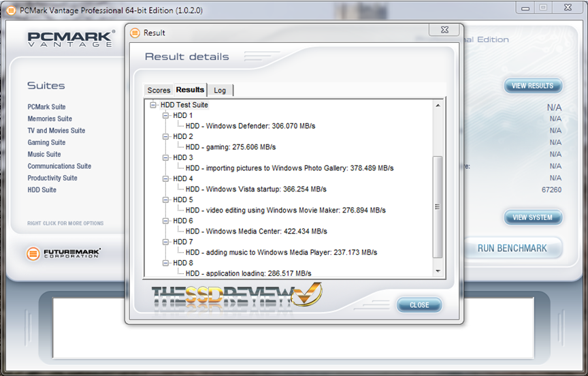Click the Futuremark Corporation logo
This screenshot has height=376, width=588.
[x=64, y=253]
